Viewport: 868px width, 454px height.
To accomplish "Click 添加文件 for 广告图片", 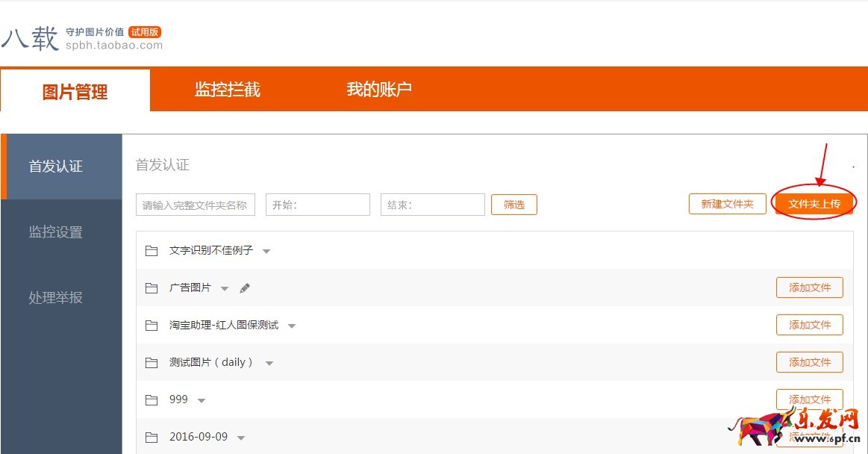I will click(x=809, y=287).
